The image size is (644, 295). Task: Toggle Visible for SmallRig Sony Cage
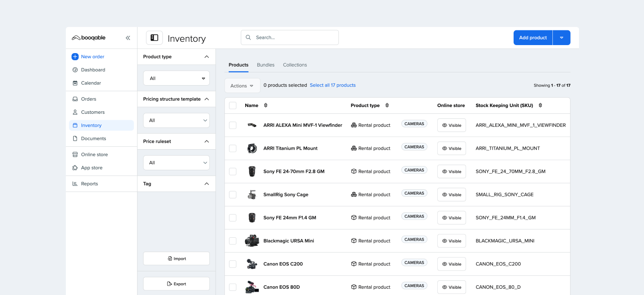(452, 195)
